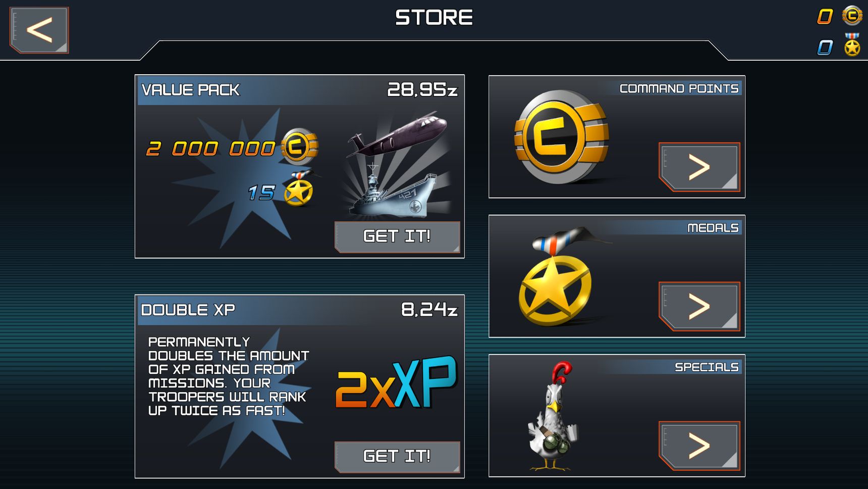868x489 pixels.
Task: Select the Value Pack title bar
Action: click(300, 90)
